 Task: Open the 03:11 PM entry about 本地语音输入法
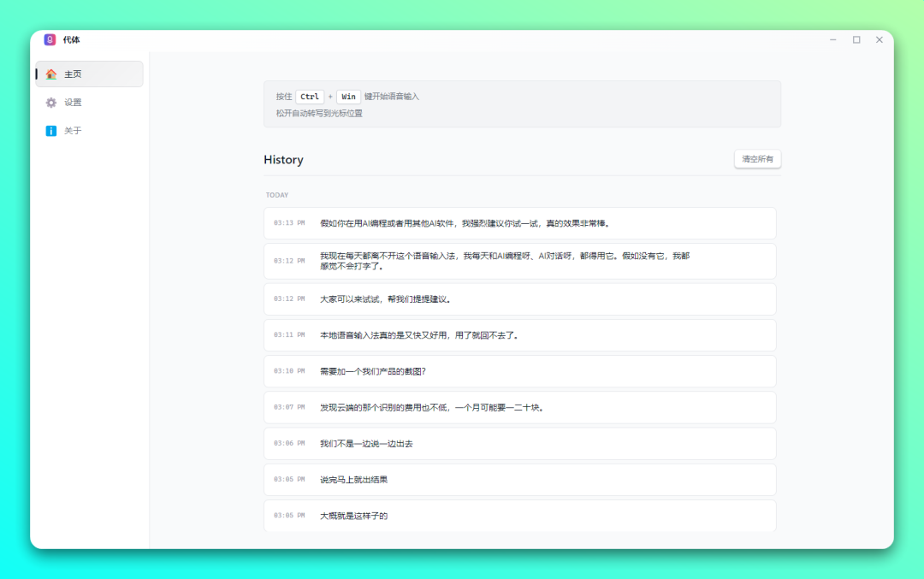(519, 335)
